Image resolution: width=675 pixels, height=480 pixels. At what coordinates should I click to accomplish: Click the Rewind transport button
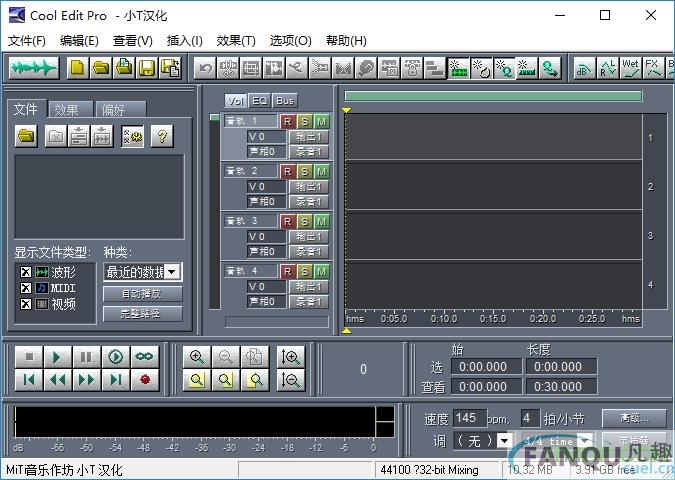coord(57,379)
